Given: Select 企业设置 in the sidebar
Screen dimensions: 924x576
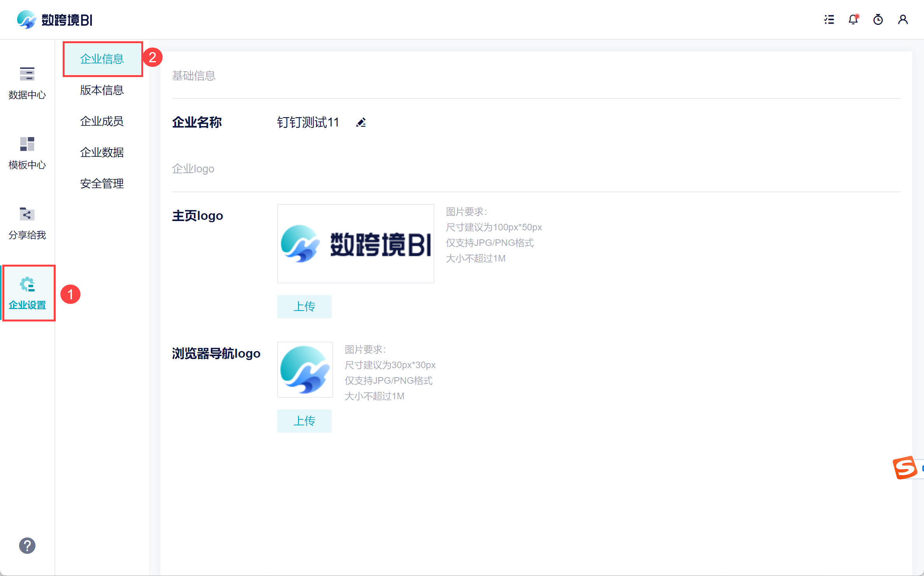Looking at the screenshot, I should (x=28, y=293).
